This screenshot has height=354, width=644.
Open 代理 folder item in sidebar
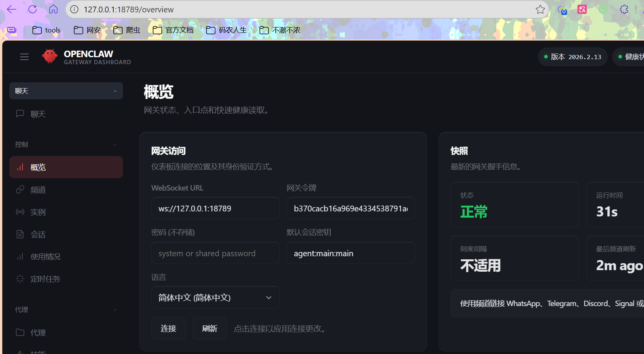point(66,332)
